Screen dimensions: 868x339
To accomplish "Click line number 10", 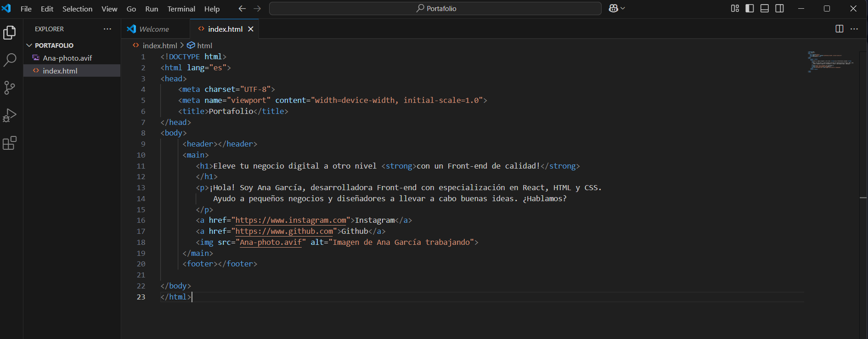I will click(141, 155).
